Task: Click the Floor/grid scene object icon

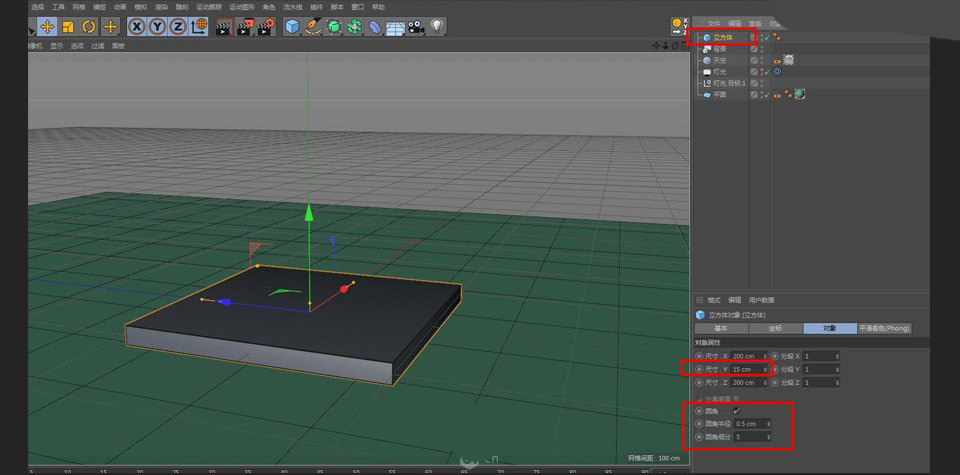Action: pos(395,27)
